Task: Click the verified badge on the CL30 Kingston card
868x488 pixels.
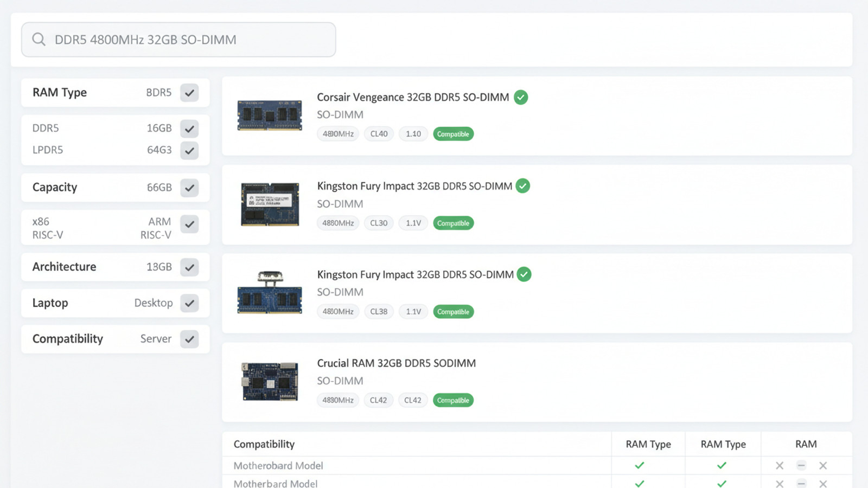Action: (x=522, y=186)
